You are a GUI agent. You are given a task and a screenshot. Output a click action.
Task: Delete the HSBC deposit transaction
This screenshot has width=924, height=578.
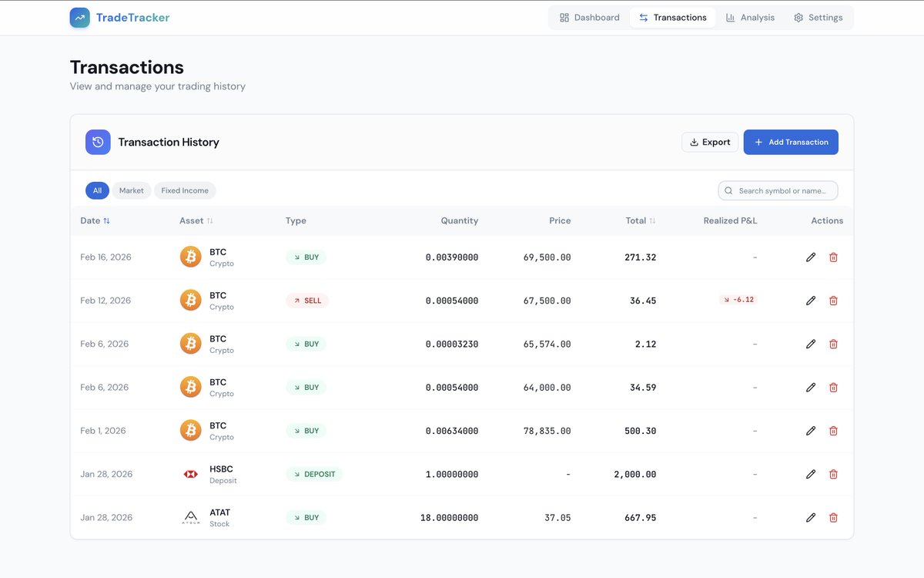coord(833,474)
